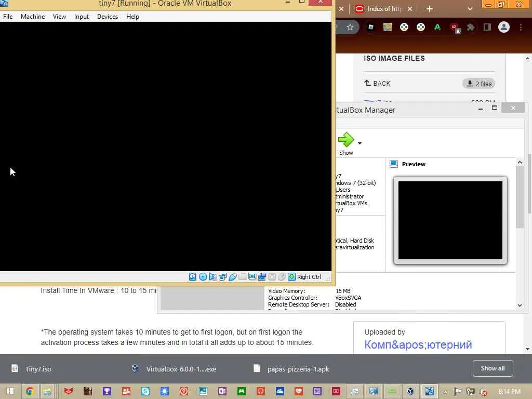Click the 8:14 PM clock in taskbar
Screen dimensions: 532x399
tap(510, 391)
